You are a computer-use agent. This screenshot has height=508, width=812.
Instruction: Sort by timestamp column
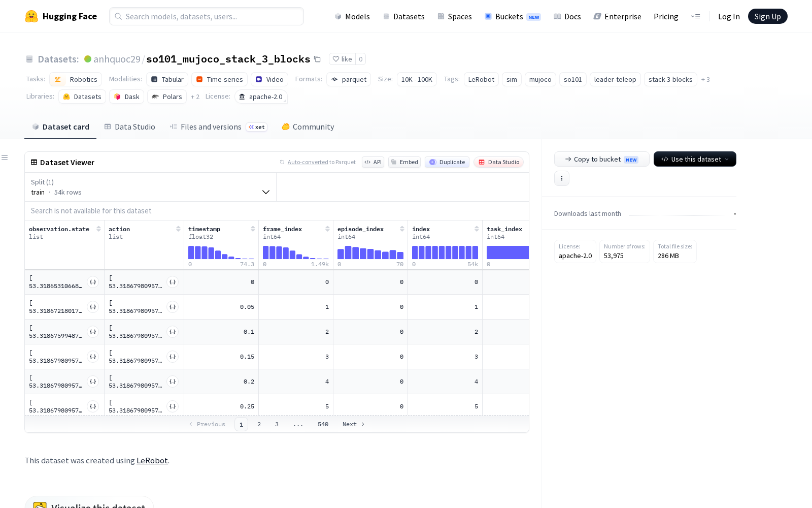coord(253,229)
